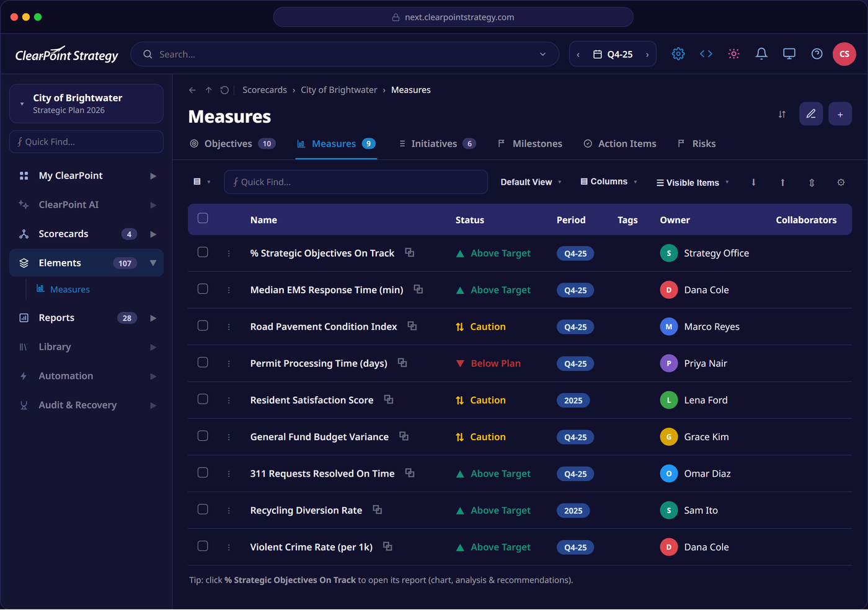Check the Permit Processing Time row
This screenshot has width=868, height=610.
pyautogui.click(x=203, y=362)
